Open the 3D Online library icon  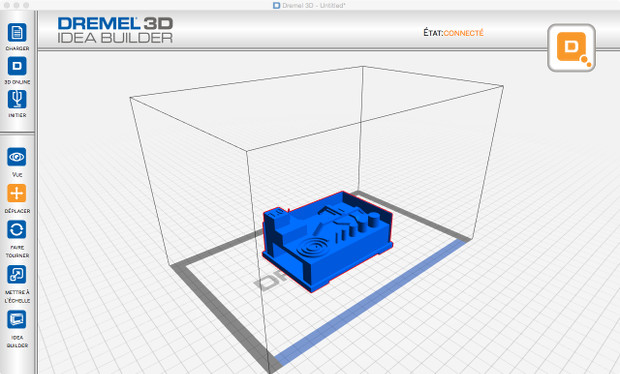tap(17, 66)
